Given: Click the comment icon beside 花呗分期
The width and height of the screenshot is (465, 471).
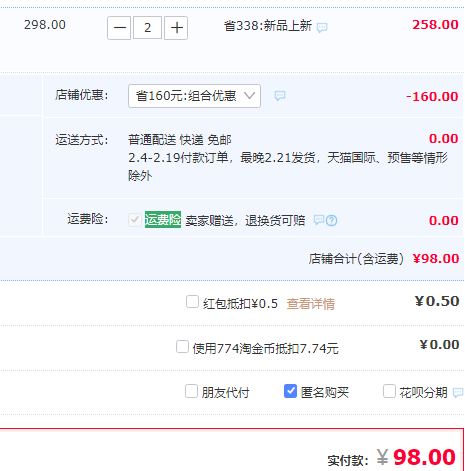Looking at the screenshot, I should (x=458, y=392).
